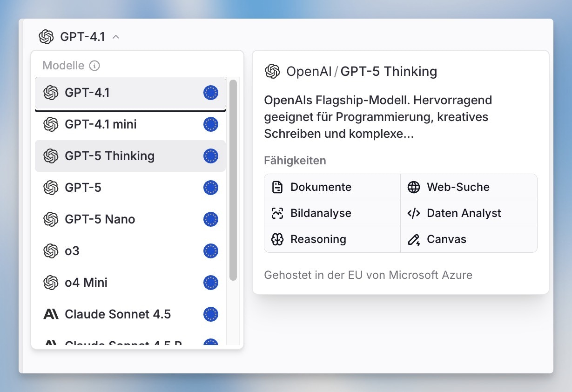The width and height of the screenshot is (572, 392).
Task: Click the OpenAI icon beside GPT-5 Thinking row
Action: 51,156
